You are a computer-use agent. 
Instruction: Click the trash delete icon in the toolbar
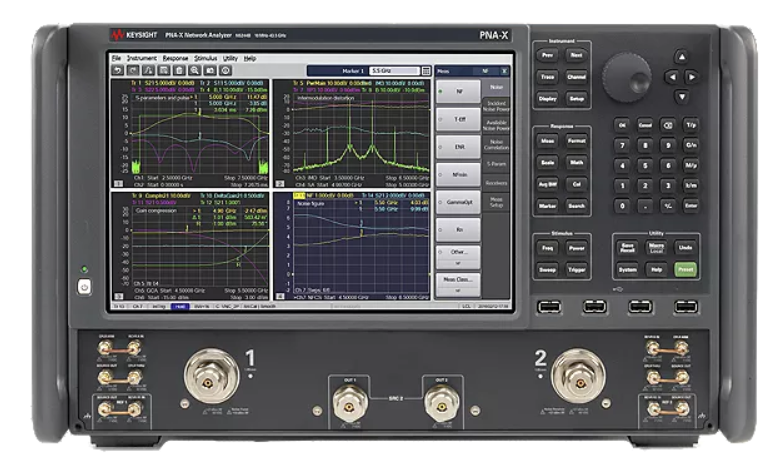pyautogui.click(x=179, y=71)
